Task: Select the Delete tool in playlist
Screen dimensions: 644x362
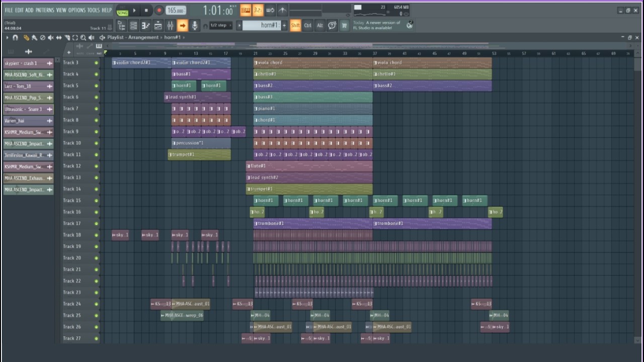Action: click(42, 38)
